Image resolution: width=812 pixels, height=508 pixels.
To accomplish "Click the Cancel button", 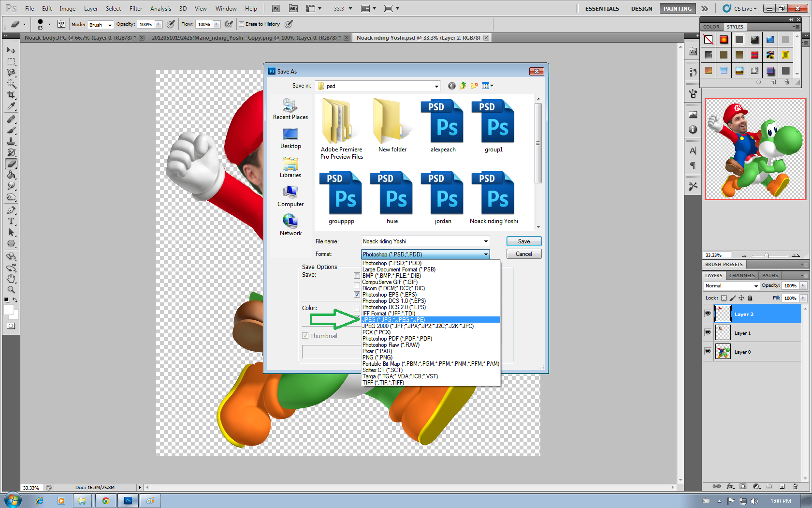I will (x=524, y=254).
